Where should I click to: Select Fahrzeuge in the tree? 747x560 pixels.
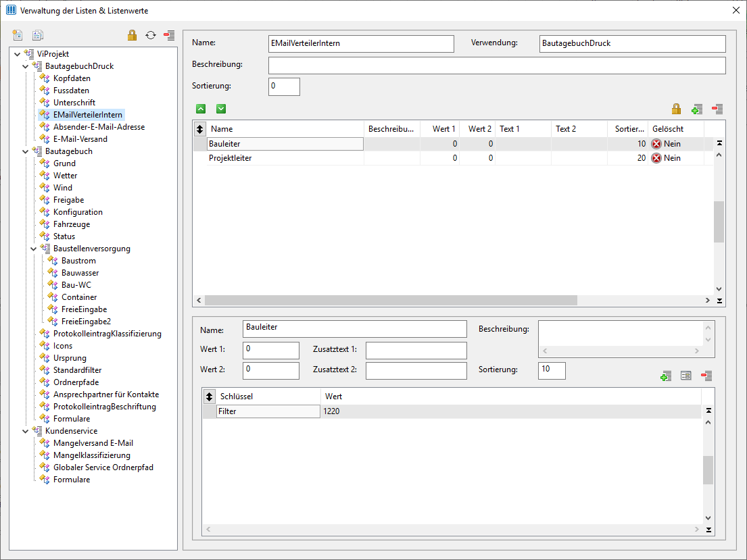click(x=72, y=224)
